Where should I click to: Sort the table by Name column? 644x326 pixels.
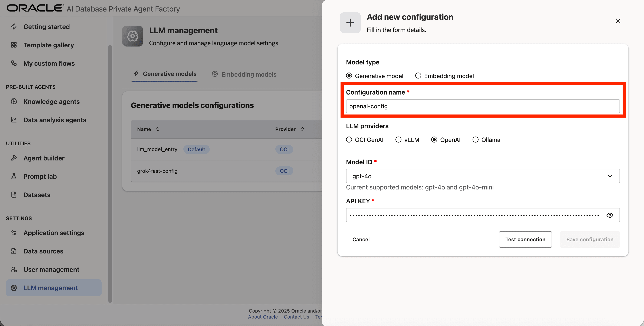158,129
